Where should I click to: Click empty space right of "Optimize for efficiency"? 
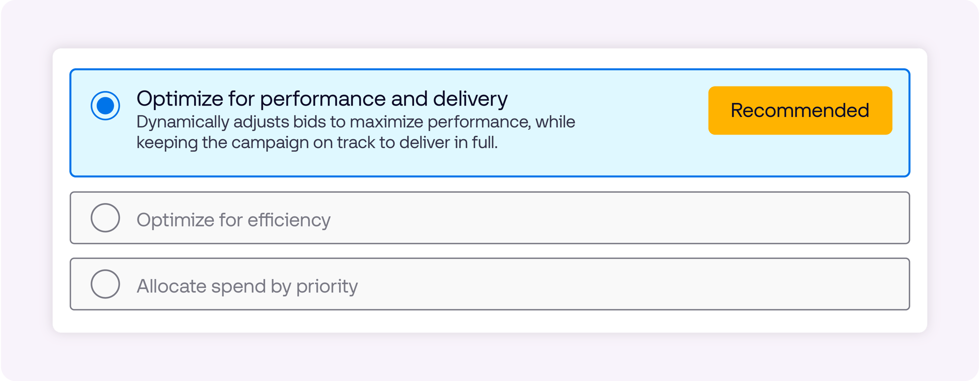(600, 218)
